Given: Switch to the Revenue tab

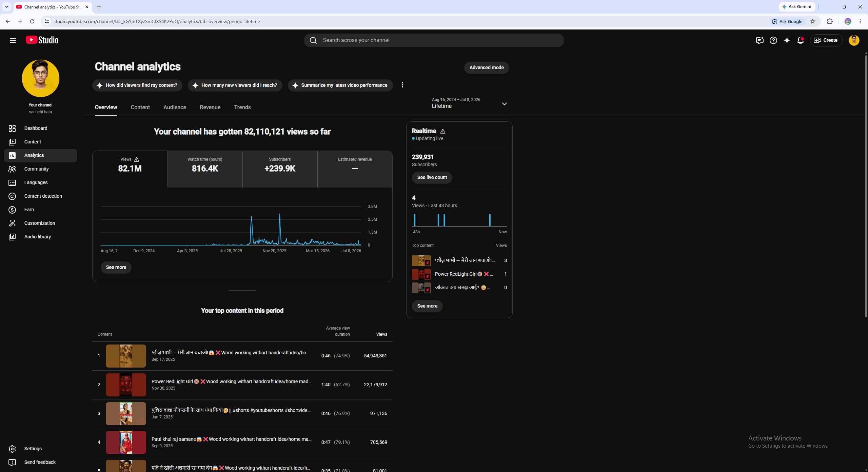Looking at the screenshot, I should click(x=210, y=107).
